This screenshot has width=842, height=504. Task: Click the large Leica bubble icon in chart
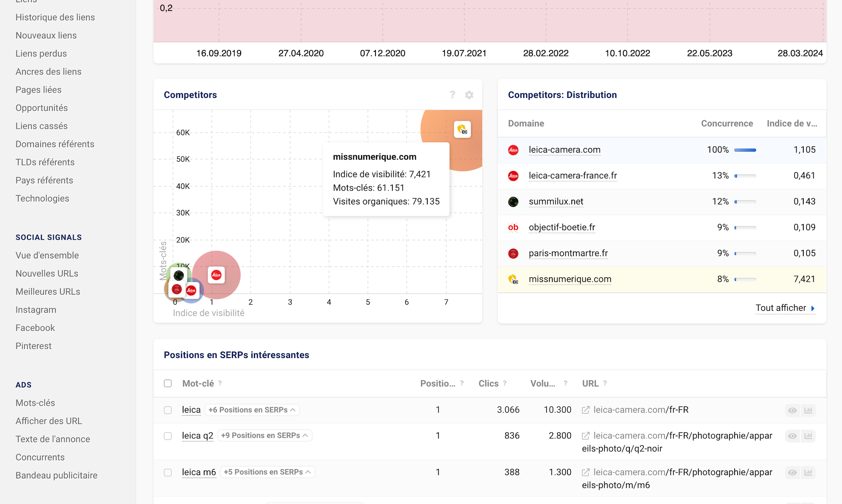click(216, 275)
